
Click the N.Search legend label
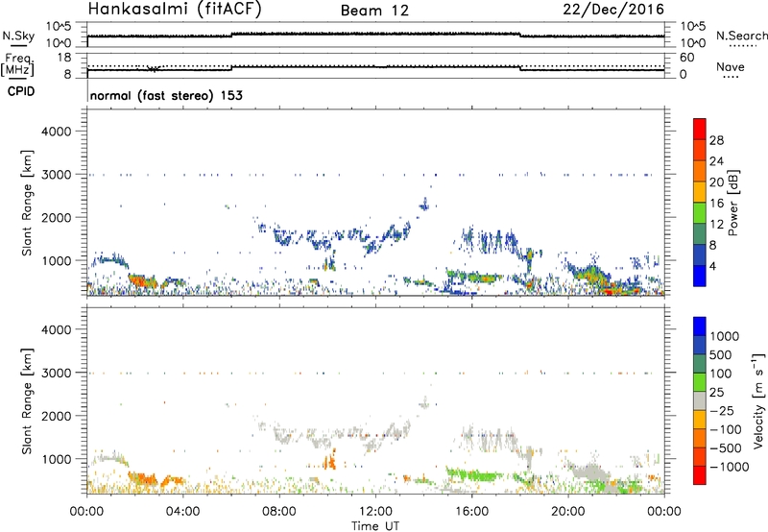click(742, 36)
